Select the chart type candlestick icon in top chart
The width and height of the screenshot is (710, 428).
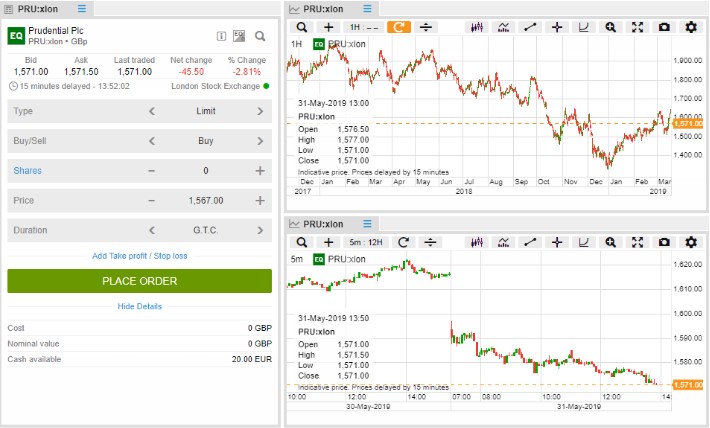(477, 27)
